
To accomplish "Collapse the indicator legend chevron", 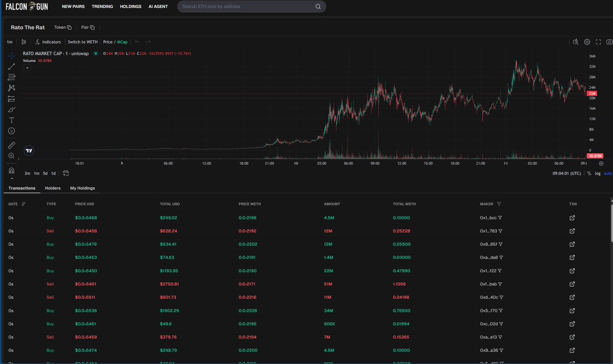I will (27, 68).
